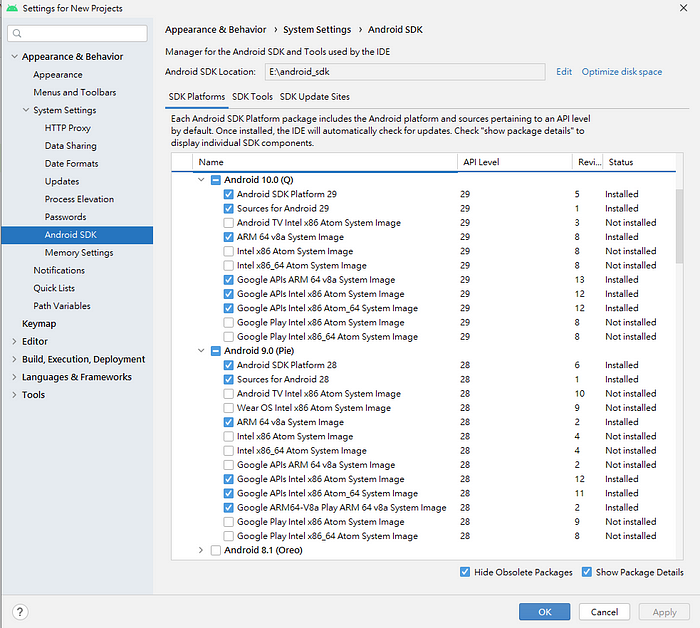Open Memory Settings page

(79, 253)
